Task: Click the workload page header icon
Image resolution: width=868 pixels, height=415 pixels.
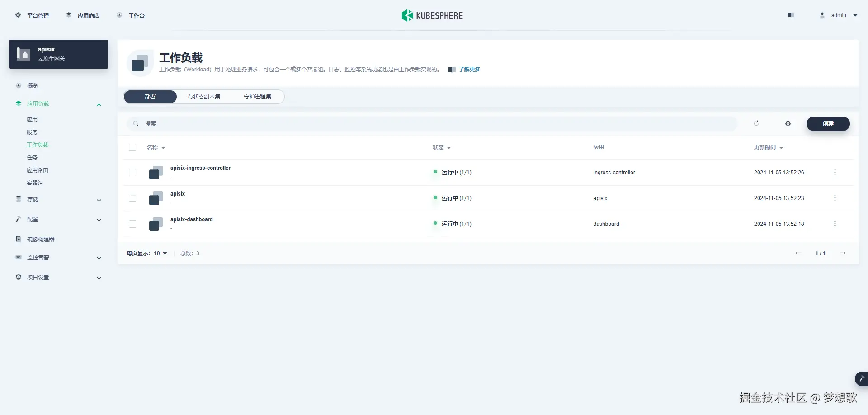Action: [140, 63]
